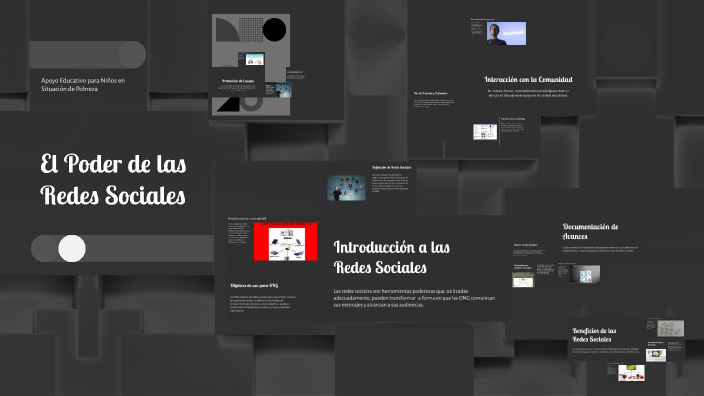Click the 'Importancia en sociedad' subtopic label

(x=247, y=219)
